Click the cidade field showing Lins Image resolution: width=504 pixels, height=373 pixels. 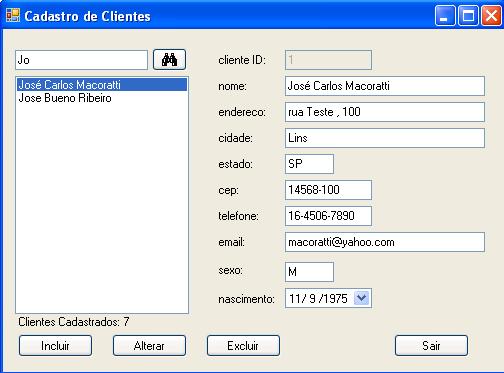pyautogui.click(x=385, y=138)
